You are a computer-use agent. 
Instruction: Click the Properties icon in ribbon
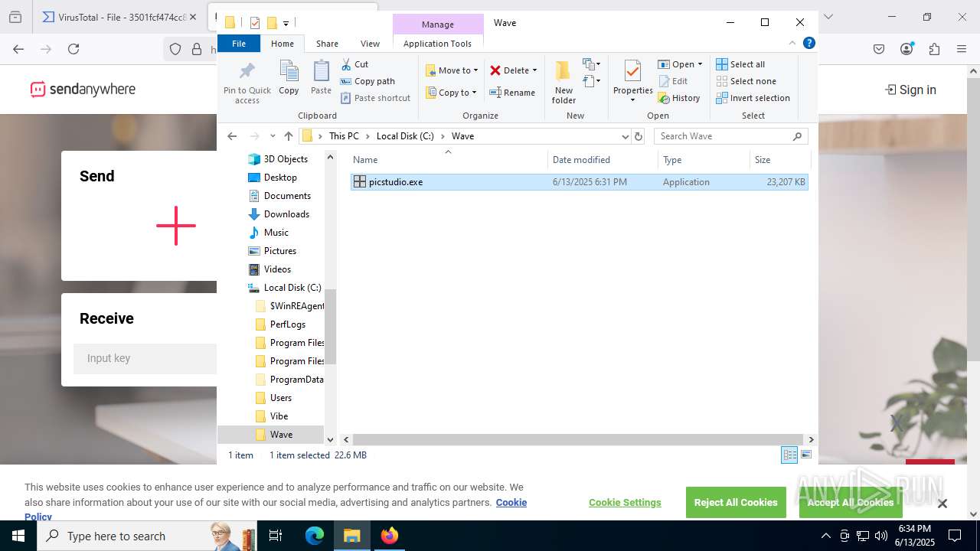(x=632, y=71)
